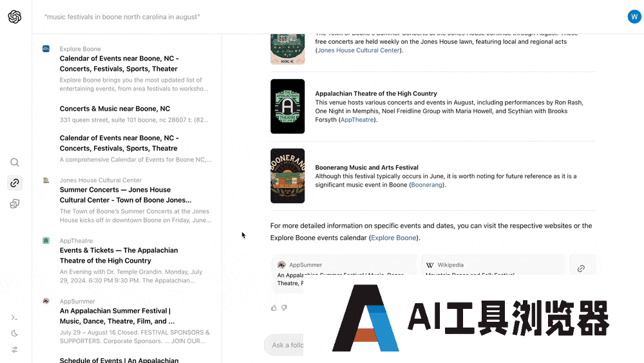
Task: Click the link icon source card
Action: (x=581, y=268)
